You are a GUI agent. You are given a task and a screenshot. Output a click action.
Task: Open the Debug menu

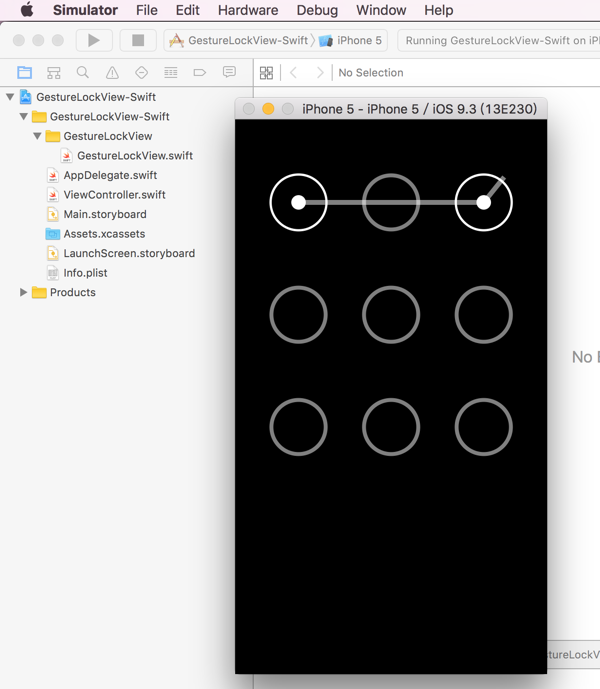(x=317, y=10)
